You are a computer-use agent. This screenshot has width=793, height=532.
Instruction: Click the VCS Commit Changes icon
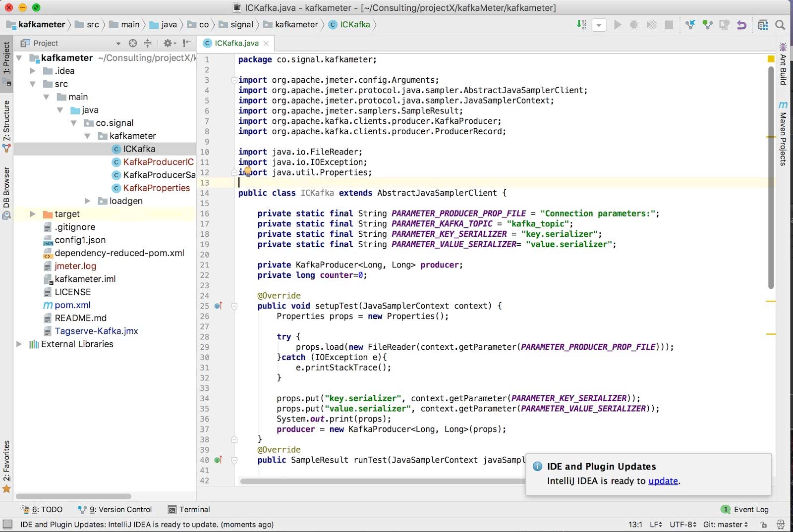707,25
